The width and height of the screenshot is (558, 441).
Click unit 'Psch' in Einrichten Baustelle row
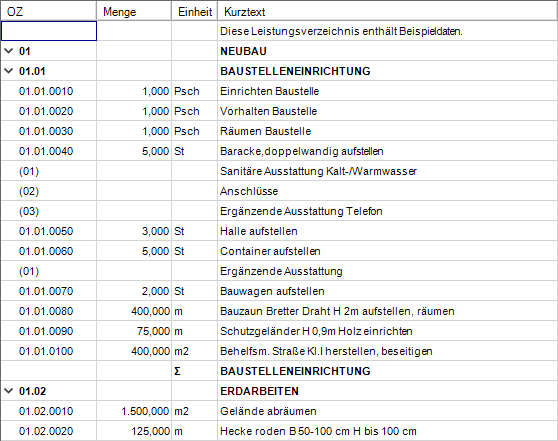coord(186,91)
